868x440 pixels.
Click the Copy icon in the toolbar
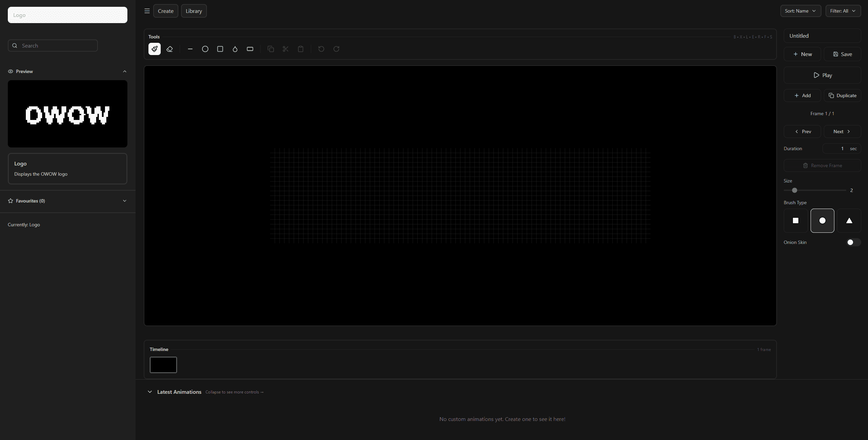pyautogui.click(x=270, y=49)
